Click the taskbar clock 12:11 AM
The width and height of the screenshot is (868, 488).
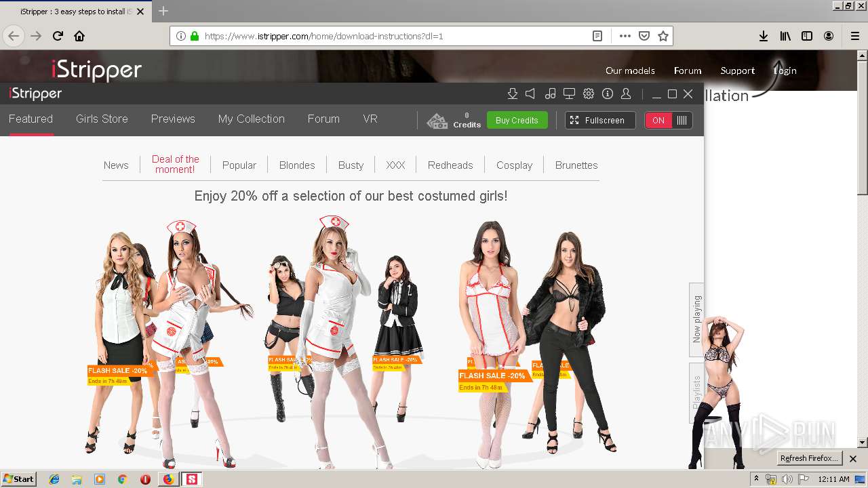[x=834, y=479]
